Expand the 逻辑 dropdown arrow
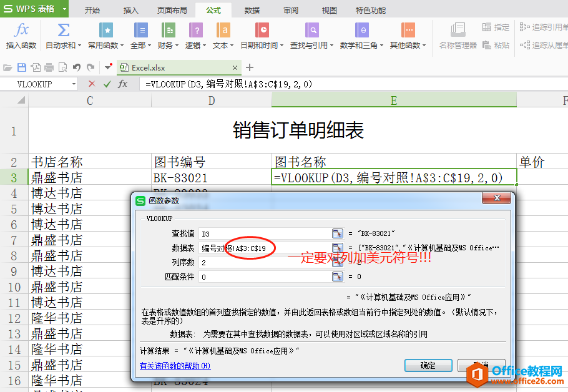 204,46
